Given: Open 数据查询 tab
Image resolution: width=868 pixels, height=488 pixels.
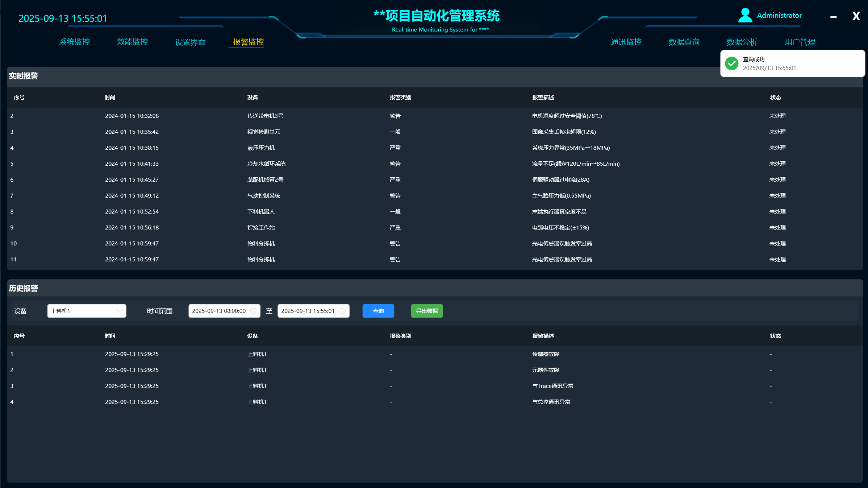Looking at the screenshot, I should (684, 42).
